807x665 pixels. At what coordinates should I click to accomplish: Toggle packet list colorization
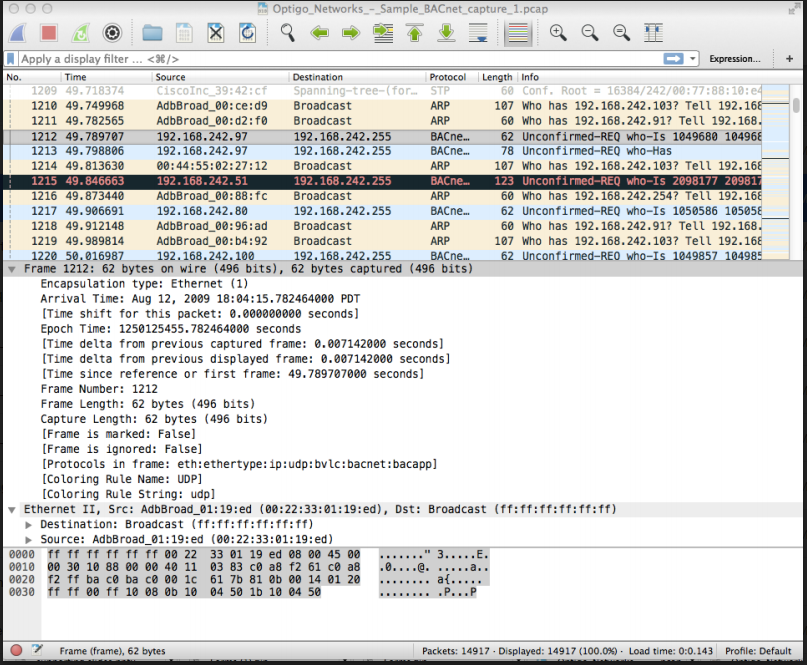(x=516, y=31)
